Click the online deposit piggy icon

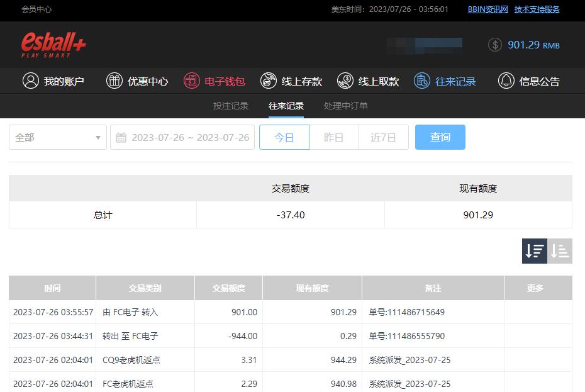pyautogui.click(x=268, y=81)
